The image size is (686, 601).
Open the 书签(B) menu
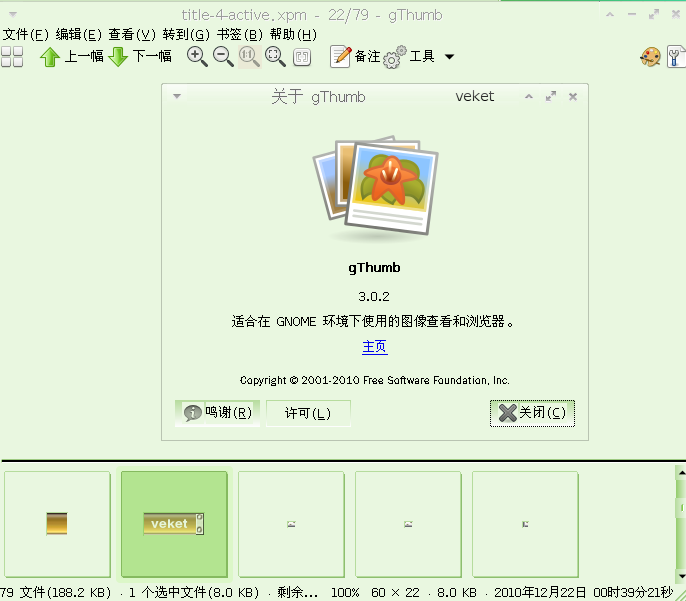pyautogui.click(x=240, y=34)
